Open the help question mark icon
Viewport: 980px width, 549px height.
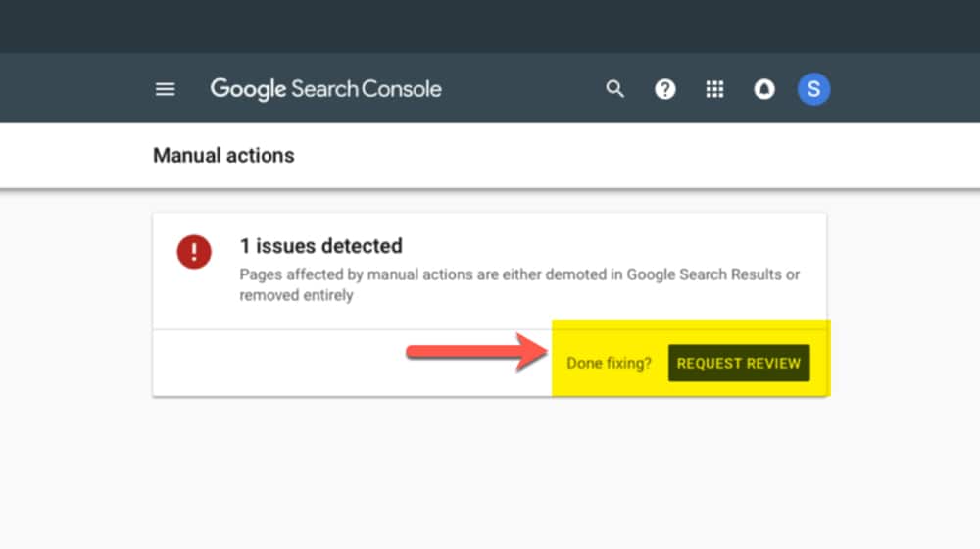click(x=665, y=89)
